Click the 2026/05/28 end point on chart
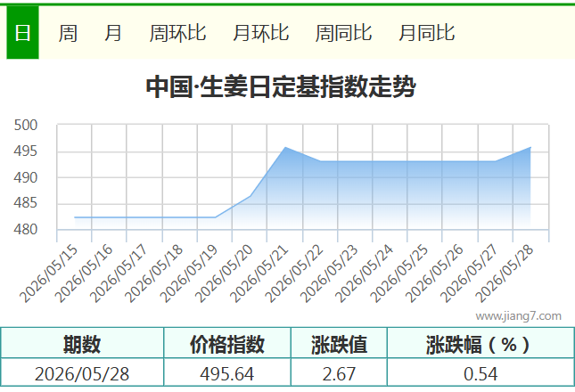Screen dimensions: 575x392 [530, 147]
